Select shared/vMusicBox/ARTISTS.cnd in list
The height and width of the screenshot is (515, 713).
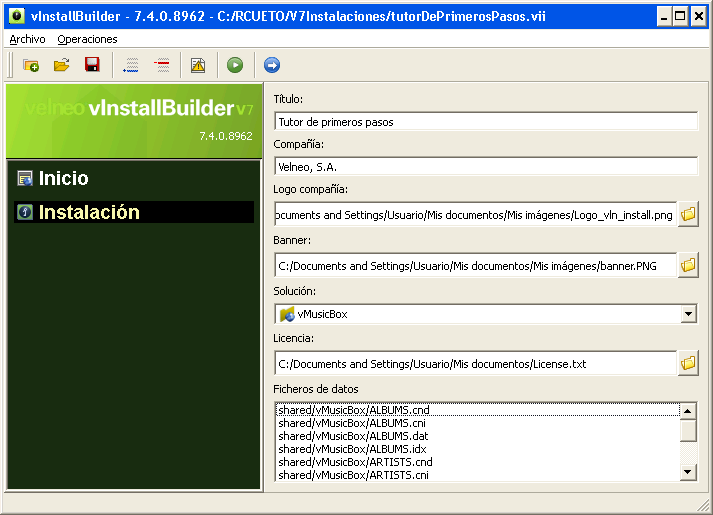[477, 462]
